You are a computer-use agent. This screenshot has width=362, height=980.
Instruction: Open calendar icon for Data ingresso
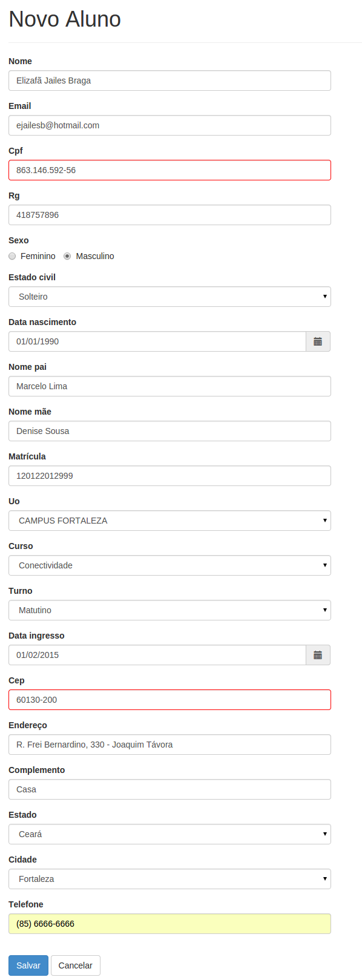pos(318,655)
